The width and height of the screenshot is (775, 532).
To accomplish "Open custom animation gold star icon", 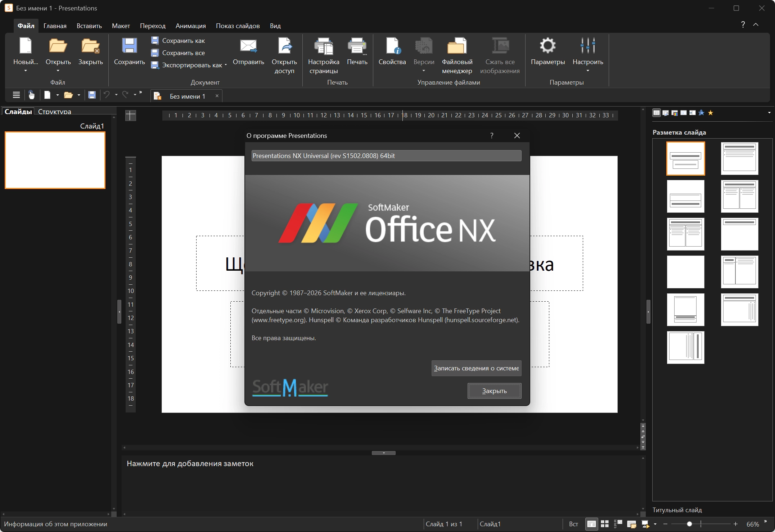I will (x=711, y=113).
